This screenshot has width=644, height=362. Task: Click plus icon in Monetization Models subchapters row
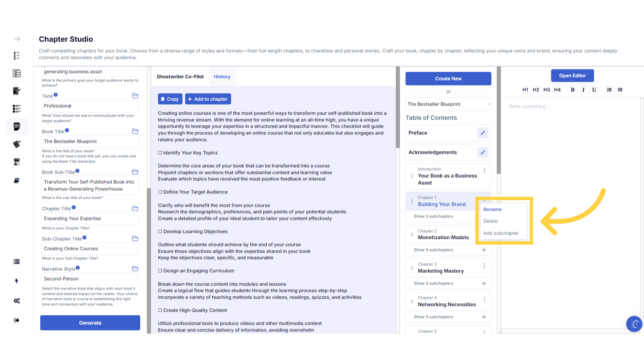pos(484,250)
